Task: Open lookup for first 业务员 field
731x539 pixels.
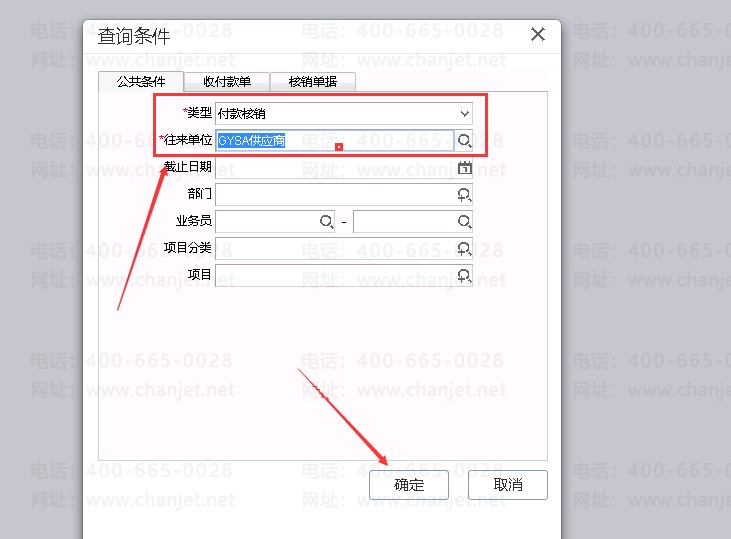Action: 326,221
